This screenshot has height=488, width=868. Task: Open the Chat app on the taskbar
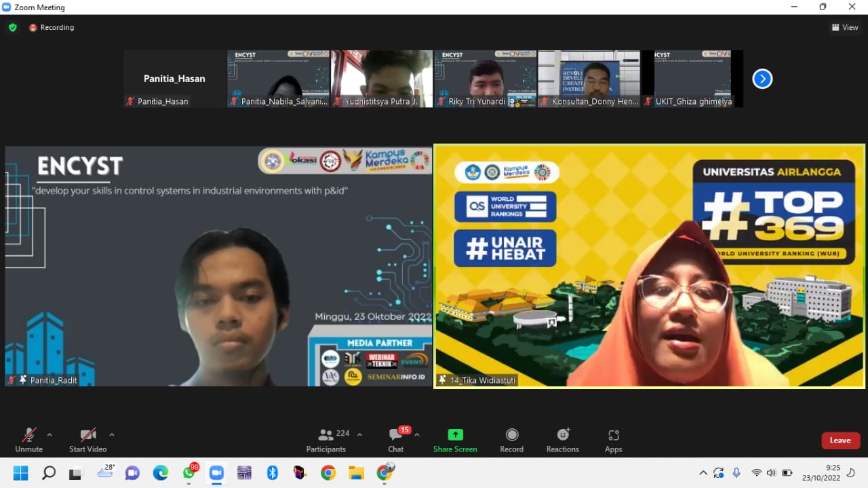pyautogui.click(x=132, y=473)
